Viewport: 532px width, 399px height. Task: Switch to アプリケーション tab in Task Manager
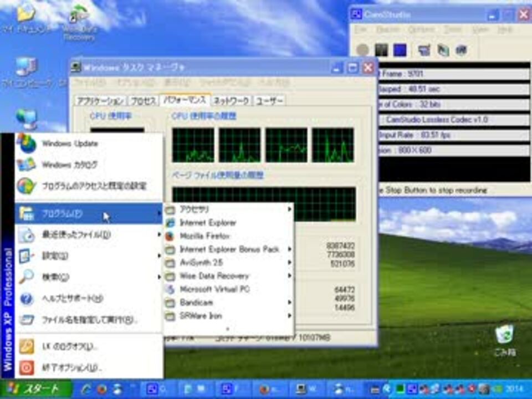pos(100,101)
